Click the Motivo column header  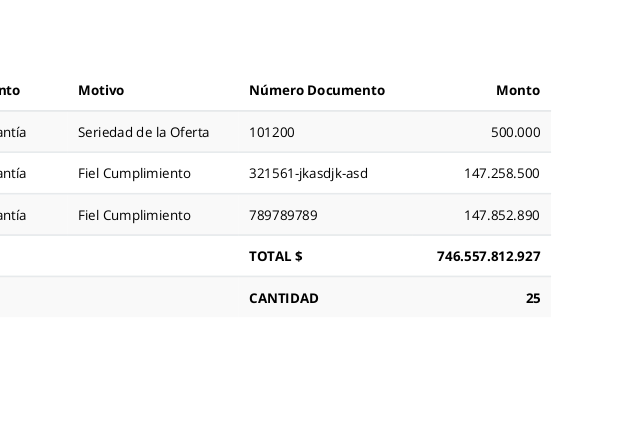coord(101,90)
